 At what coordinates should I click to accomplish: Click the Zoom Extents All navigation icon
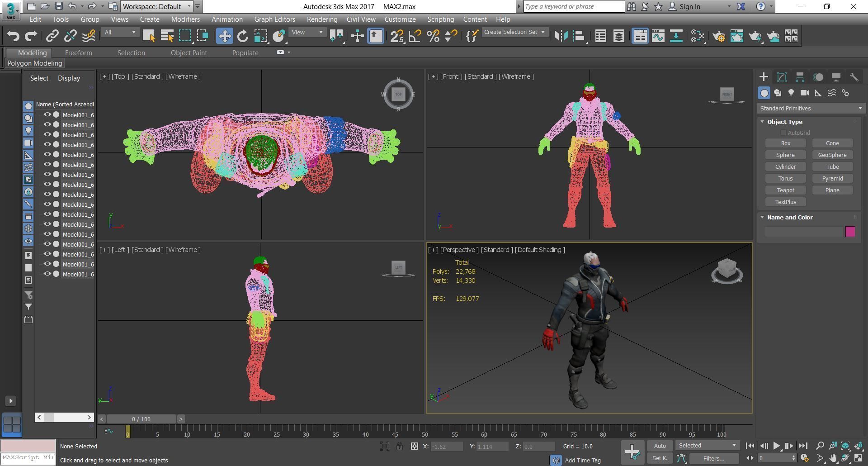[x=845, y=446]
